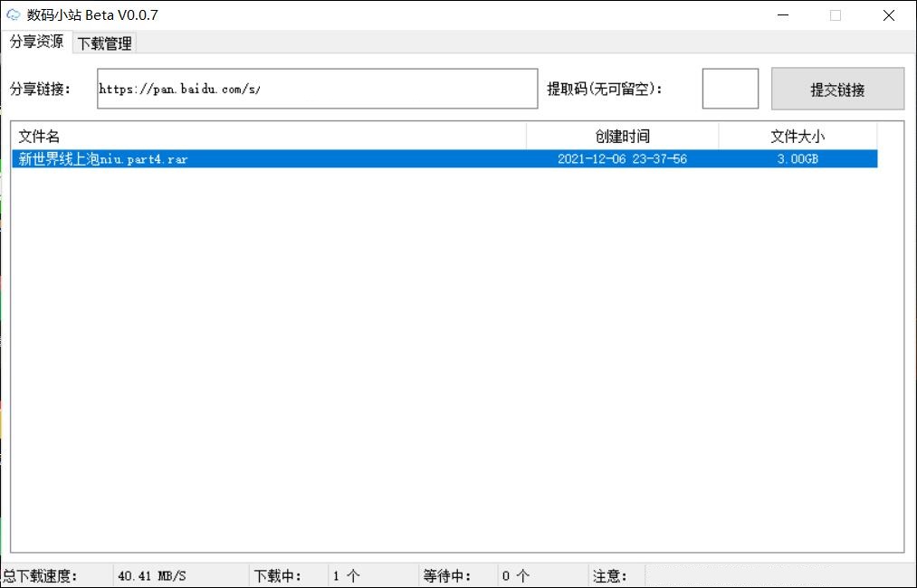Select the 分享资源 tab
917x588 pixels.
36,43
